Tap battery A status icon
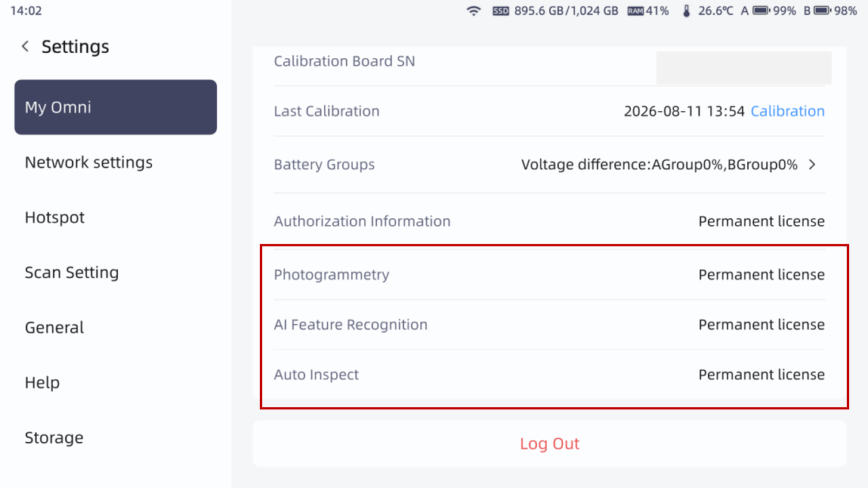Screen dimensions: 868x488 pyautogui.click(x=761, y=11)
